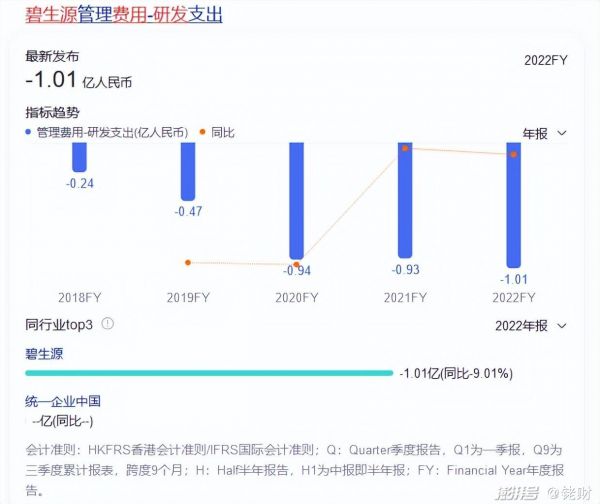Open the 统一企业中国 company link

(x=63, y=401)
